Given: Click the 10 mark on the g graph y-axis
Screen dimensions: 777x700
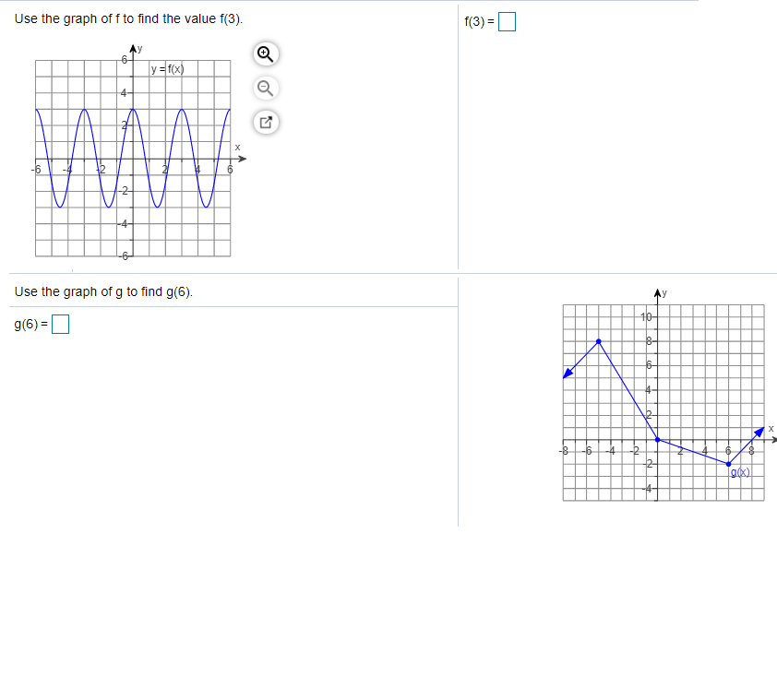Looking at the screenshot, I should 647,316.
